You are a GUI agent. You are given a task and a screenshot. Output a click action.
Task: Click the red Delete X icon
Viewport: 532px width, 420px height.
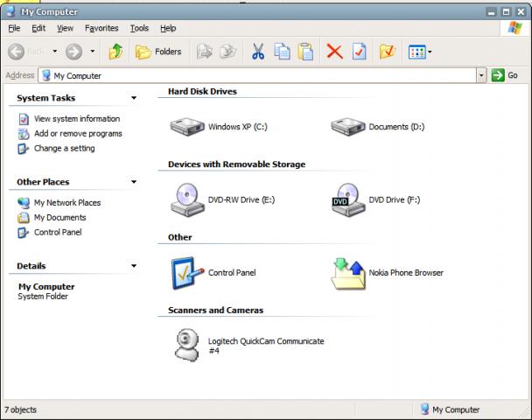(x=334, y=52)
